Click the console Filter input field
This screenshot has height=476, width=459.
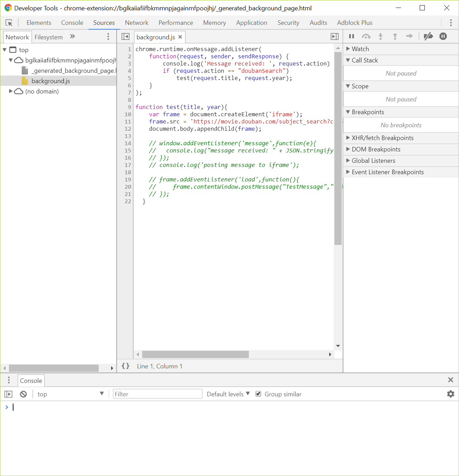[x=157, y=394]
